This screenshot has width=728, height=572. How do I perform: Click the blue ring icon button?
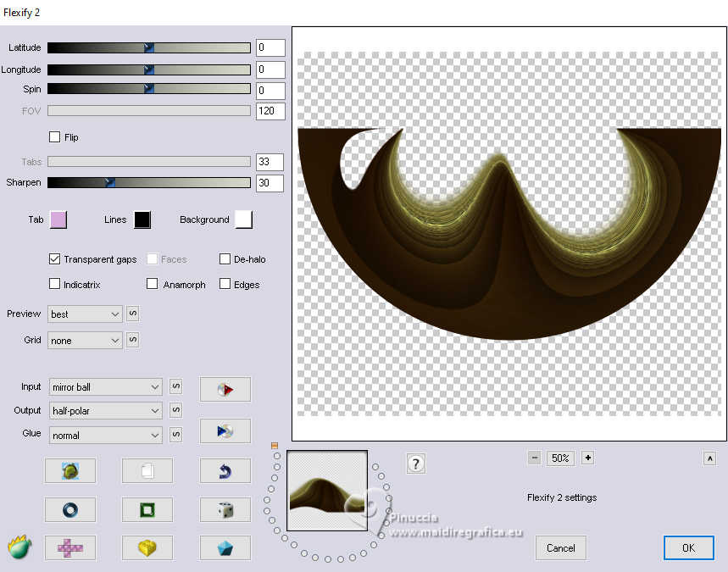[x=70, y=510]
